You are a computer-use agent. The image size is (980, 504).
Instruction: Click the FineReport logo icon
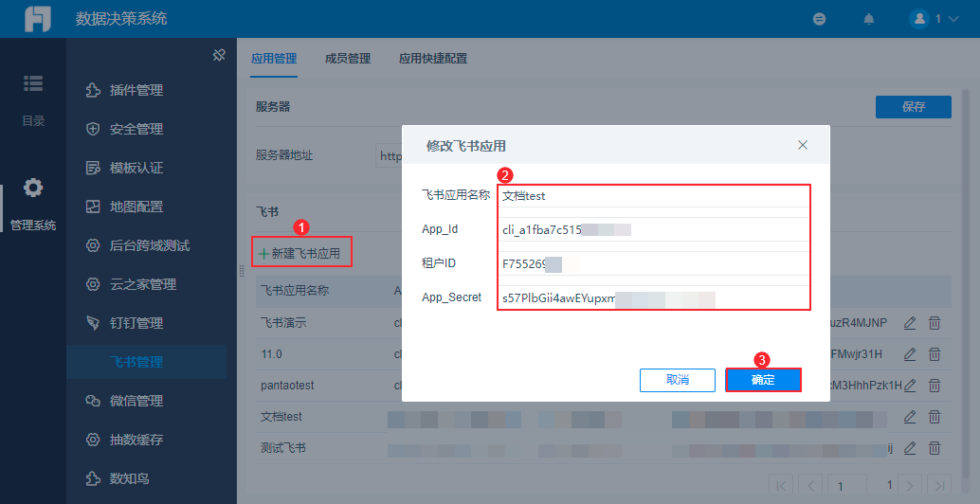38,19
